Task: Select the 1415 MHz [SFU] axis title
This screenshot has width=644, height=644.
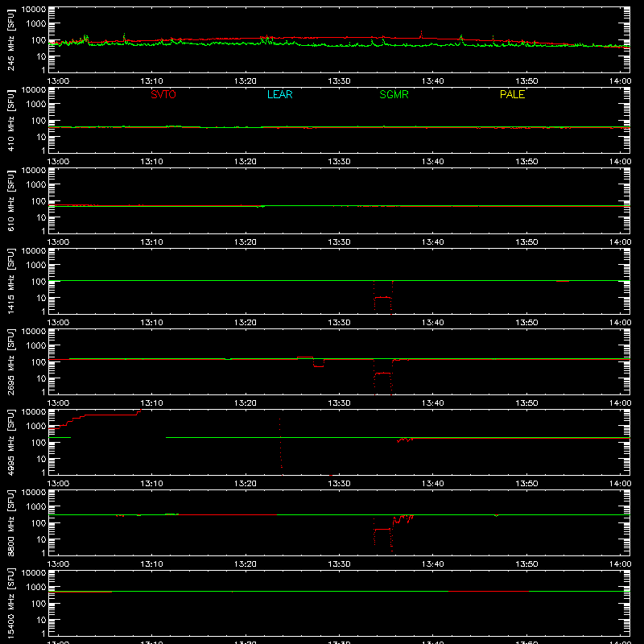Action: pos(11,281)
